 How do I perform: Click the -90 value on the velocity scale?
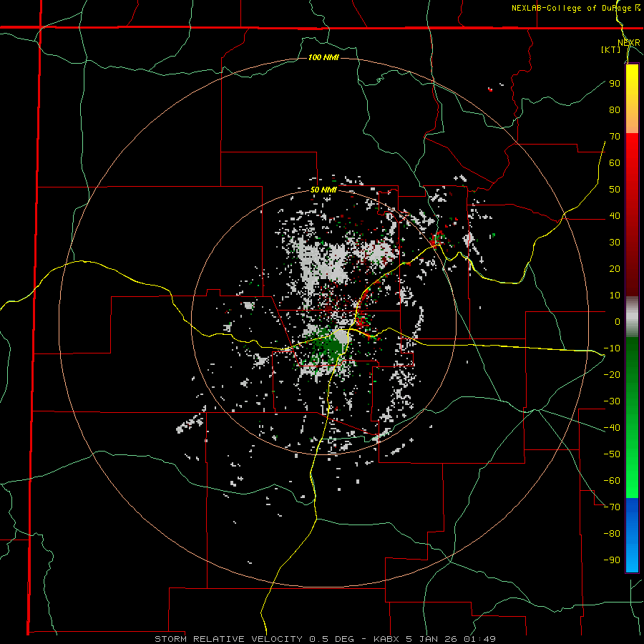(x=612, y=560)
